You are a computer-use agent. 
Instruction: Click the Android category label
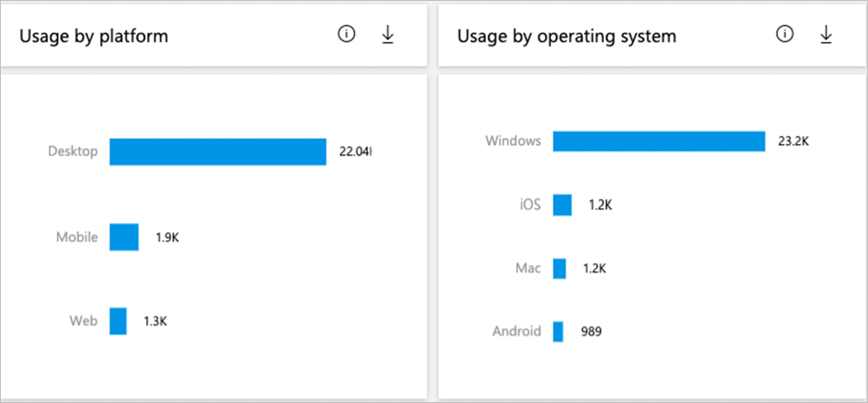click(x=516, y=332)
